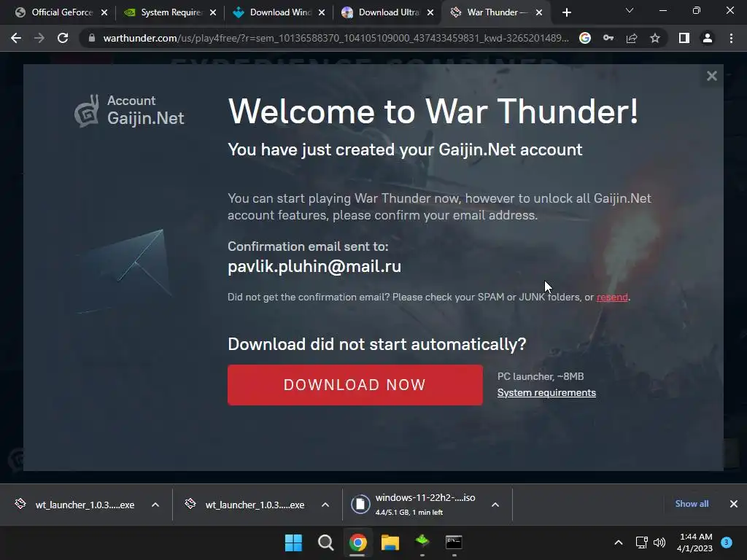Go back to the previous page
747x560 pixels.
pos(16,38)
